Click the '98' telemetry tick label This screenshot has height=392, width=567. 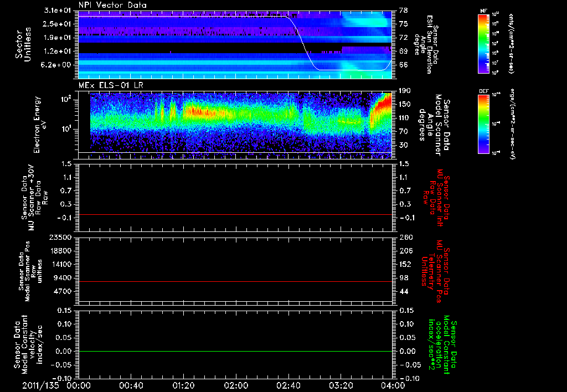click(x=404, y=278)
